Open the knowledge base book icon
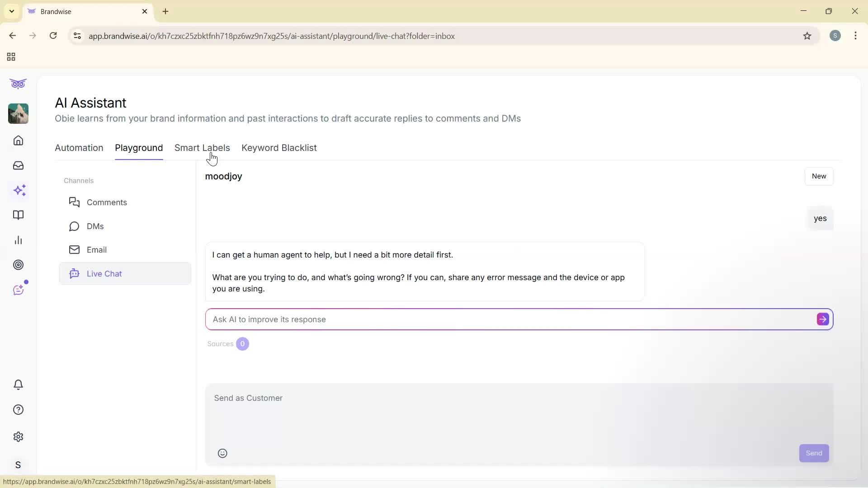The width and height of the screenshot is (868, 488). [18, 215]
